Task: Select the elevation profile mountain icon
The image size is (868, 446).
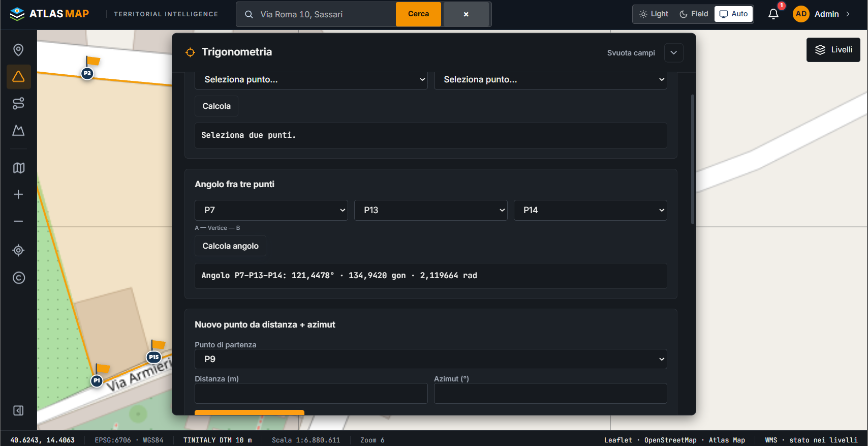Action: pos(18,131)
